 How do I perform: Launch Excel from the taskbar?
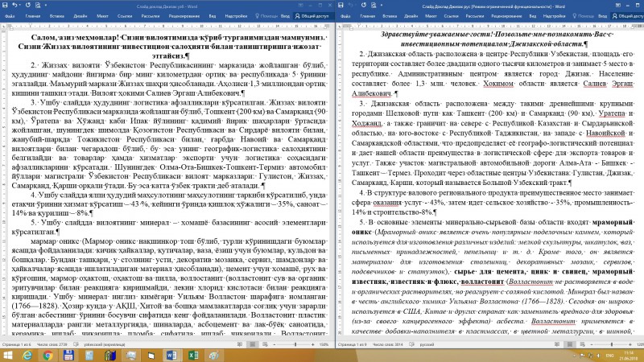point(193,355)
